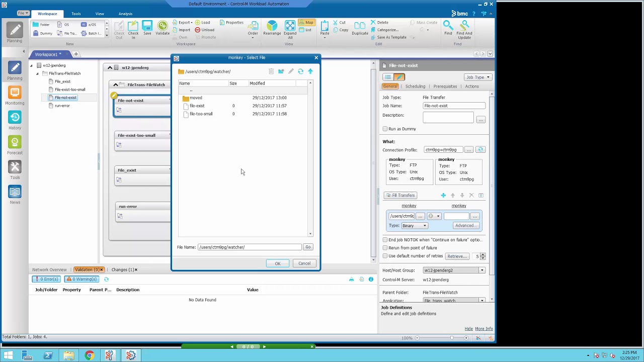Switch the view to List mode
The height and width of the screenshot is (362, 644).
(x=305, y=30)
